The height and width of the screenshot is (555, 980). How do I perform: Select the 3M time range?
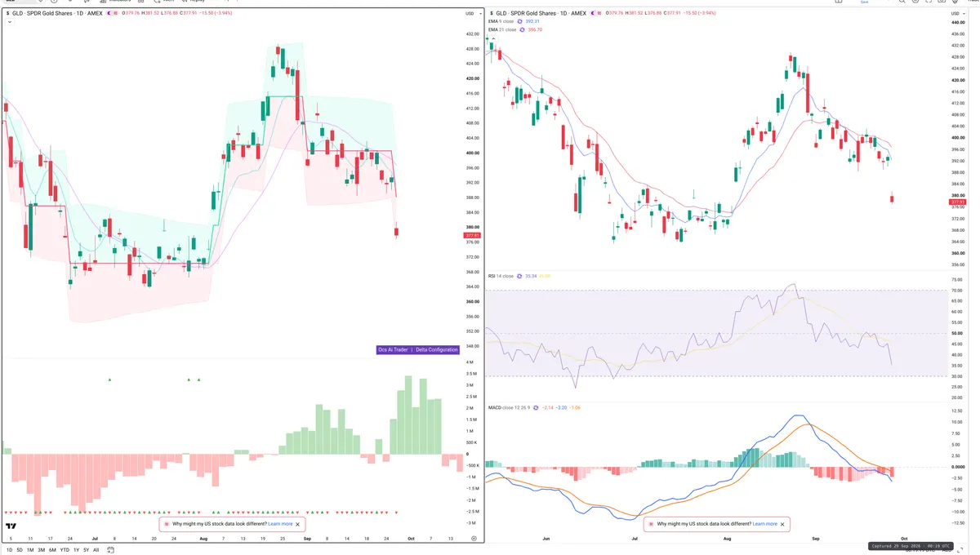coord(42,550)
